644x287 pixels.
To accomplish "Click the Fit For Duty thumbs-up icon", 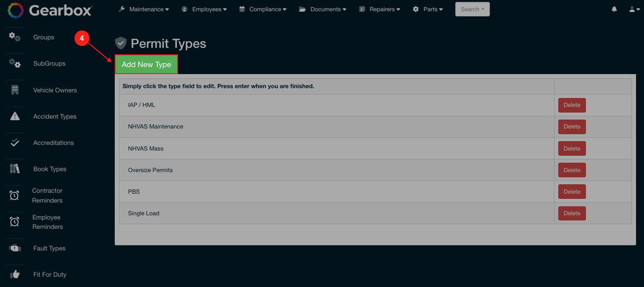I will point(15,274).
